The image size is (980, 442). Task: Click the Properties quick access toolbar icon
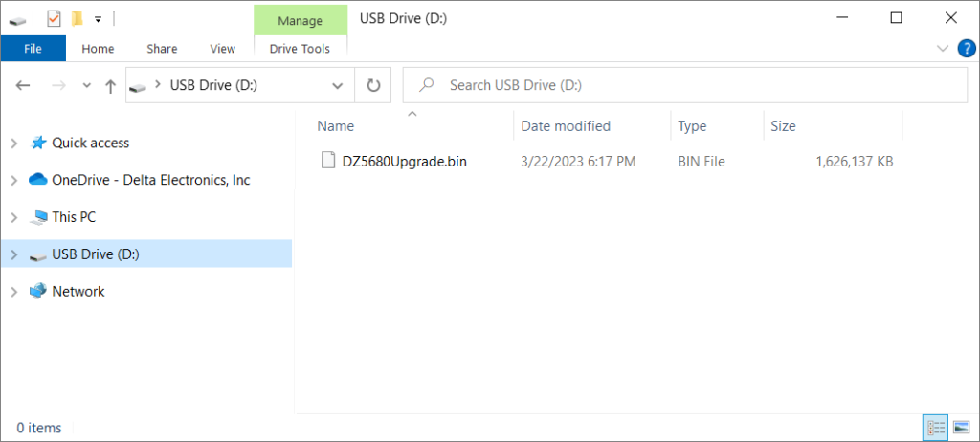(54, 19)
